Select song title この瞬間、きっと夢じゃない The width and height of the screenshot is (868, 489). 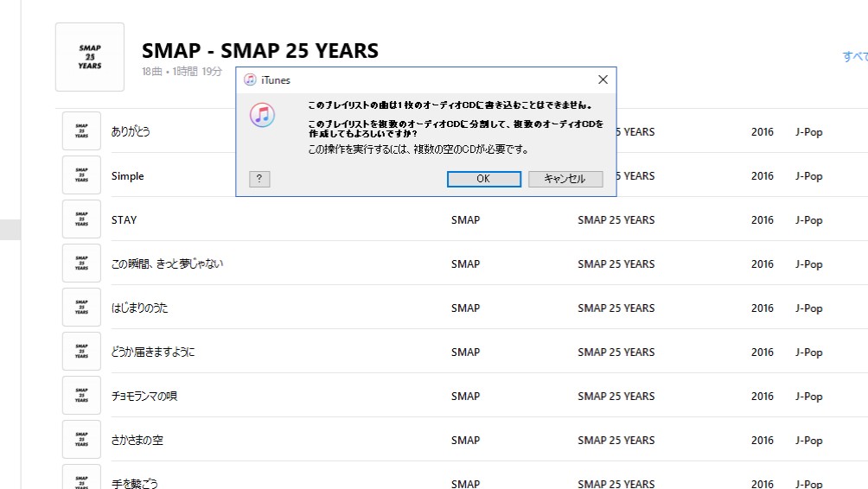tap(167, 264)
